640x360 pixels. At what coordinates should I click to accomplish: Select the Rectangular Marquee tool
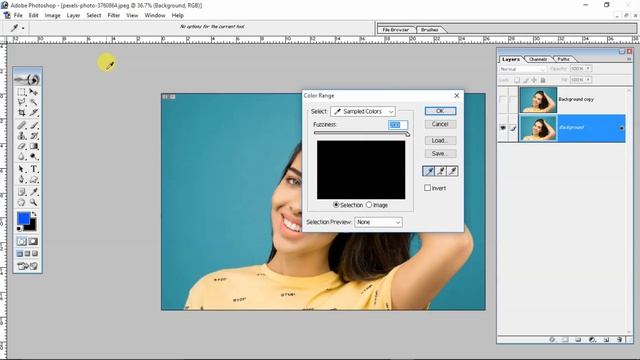click(22, 92)
